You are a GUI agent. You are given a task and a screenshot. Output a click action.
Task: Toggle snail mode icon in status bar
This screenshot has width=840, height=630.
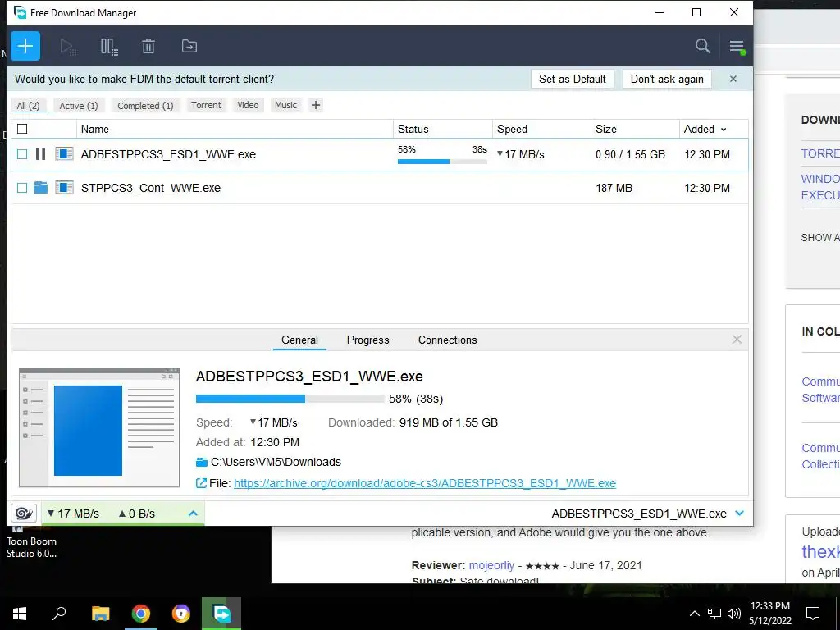(x=24, y=514)
